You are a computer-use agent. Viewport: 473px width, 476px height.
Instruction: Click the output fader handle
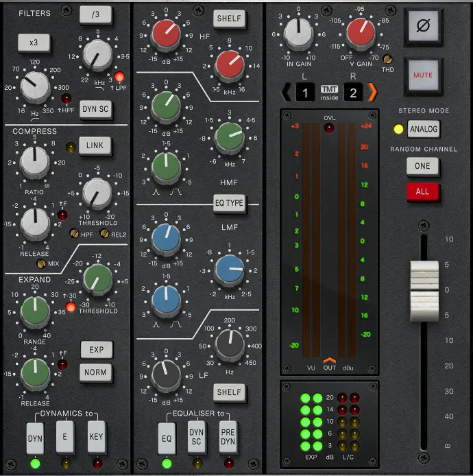(424, 291)
